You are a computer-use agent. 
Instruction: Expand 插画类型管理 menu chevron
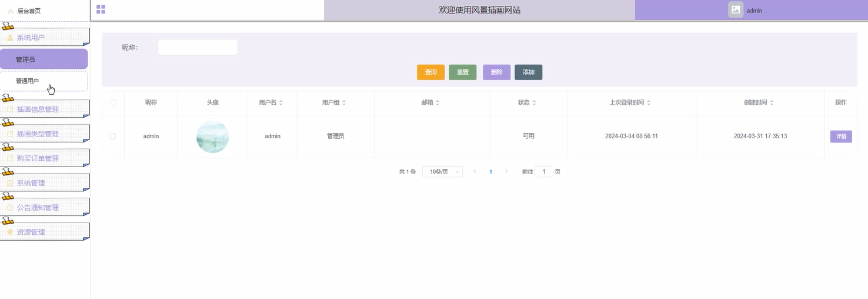(x=80, y=131)
